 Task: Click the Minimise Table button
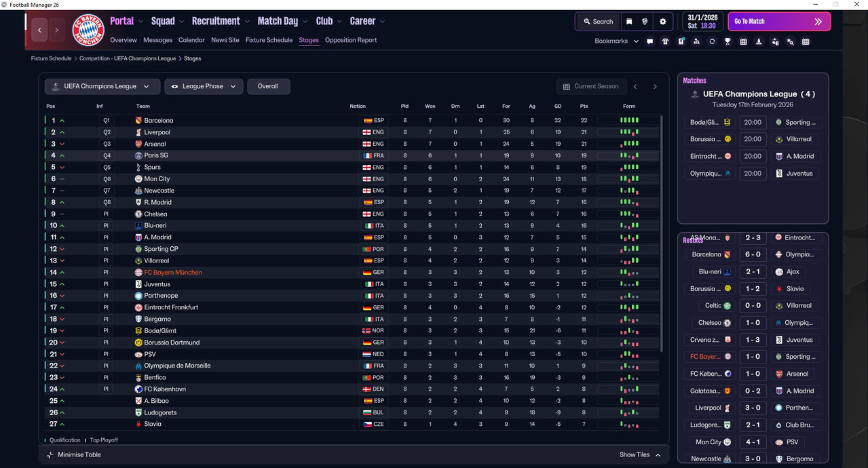pyautogui.click(x=73, y=455)
